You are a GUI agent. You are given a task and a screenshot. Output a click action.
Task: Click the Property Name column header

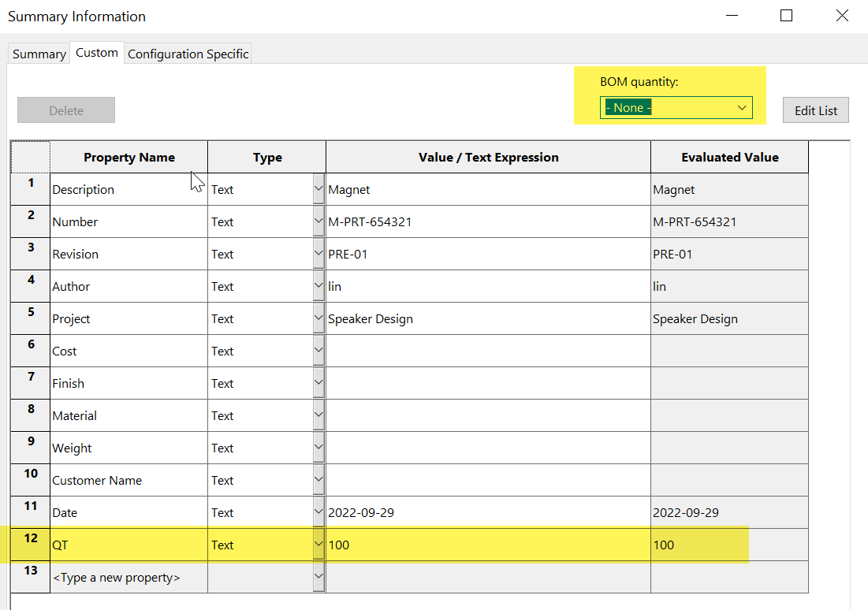[129, 157]
